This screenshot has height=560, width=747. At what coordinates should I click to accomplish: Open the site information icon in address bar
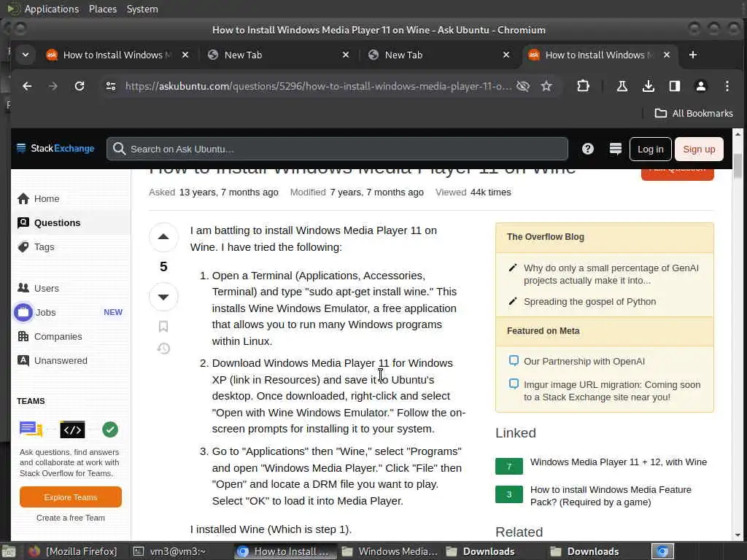pyautogui.click(x=111, y=86)
